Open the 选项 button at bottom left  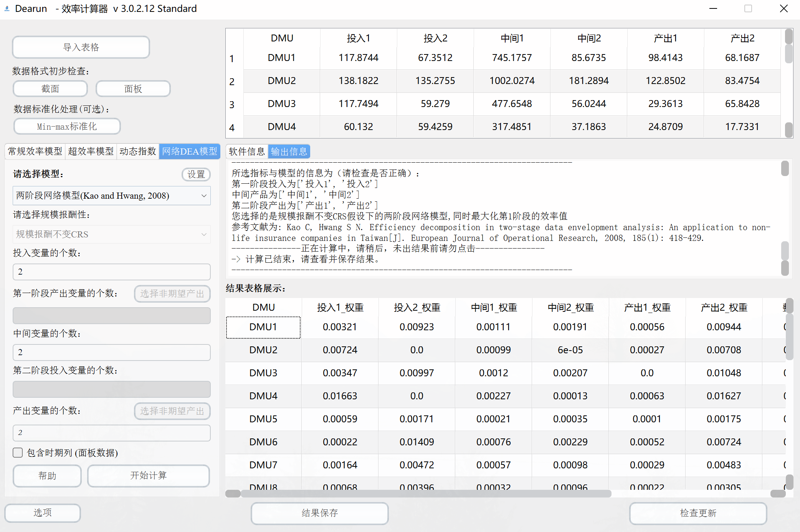pyautogui.click(x=42, y=513)
